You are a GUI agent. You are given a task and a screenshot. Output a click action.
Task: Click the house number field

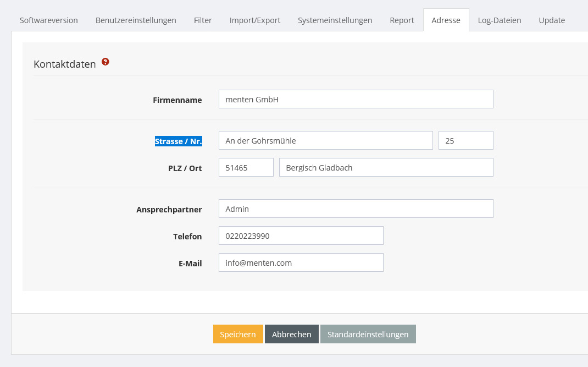point(465,141)
